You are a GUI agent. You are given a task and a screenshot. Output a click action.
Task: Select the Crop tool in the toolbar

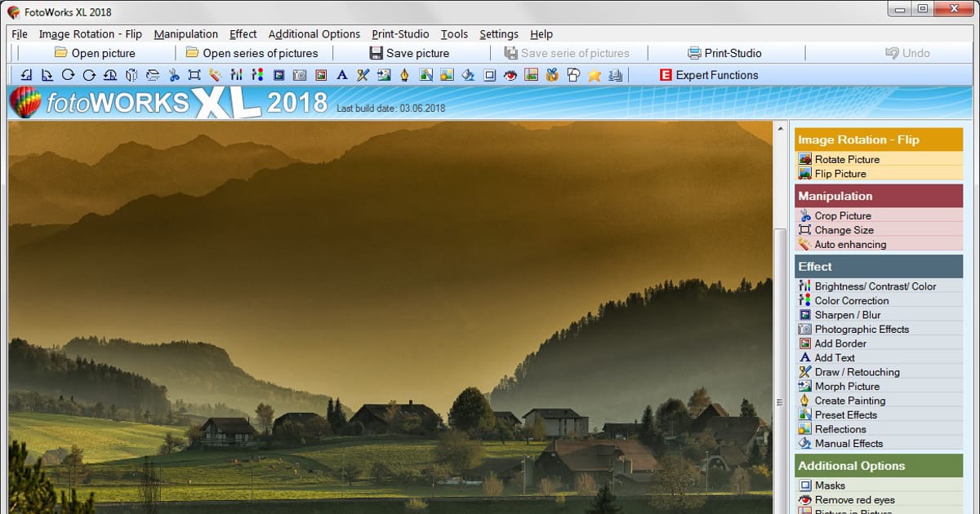(x=174, y=74)
